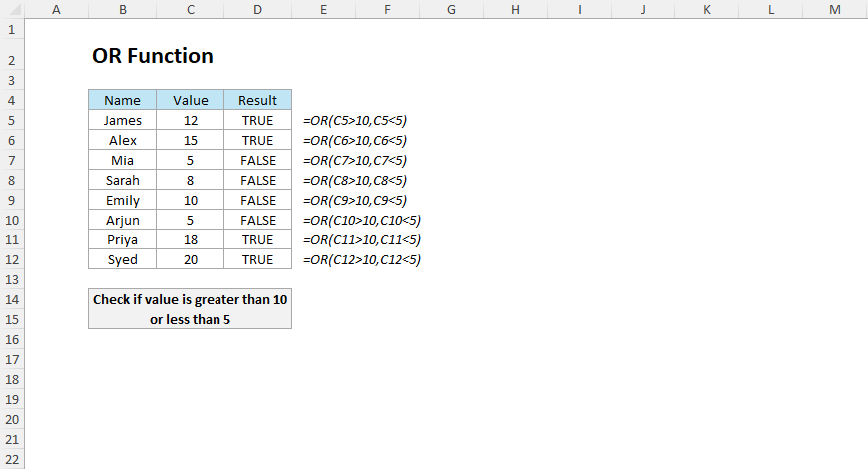Screen dimensions: 868x469
Task: Select the cell containing 'Sarah'
Action: coord(123,180)
